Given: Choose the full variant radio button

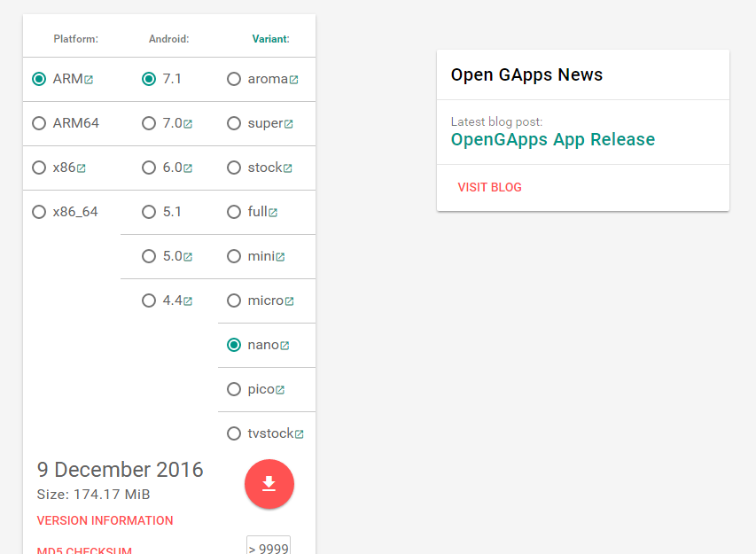Looking at the screenshot, I should coord(234,212).
